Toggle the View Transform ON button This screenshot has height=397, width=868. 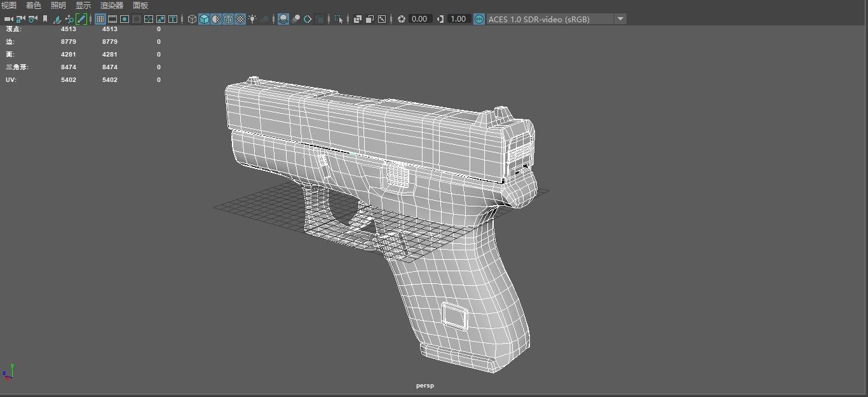click(478, 19)
